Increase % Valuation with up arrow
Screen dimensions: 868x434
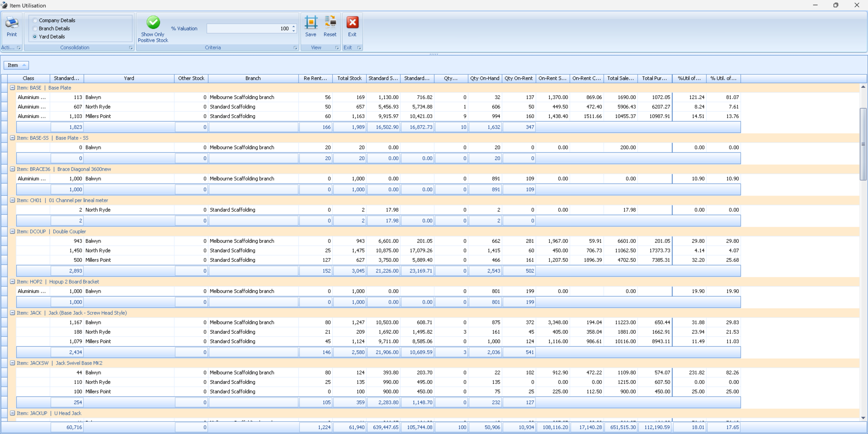coord(294,26)
